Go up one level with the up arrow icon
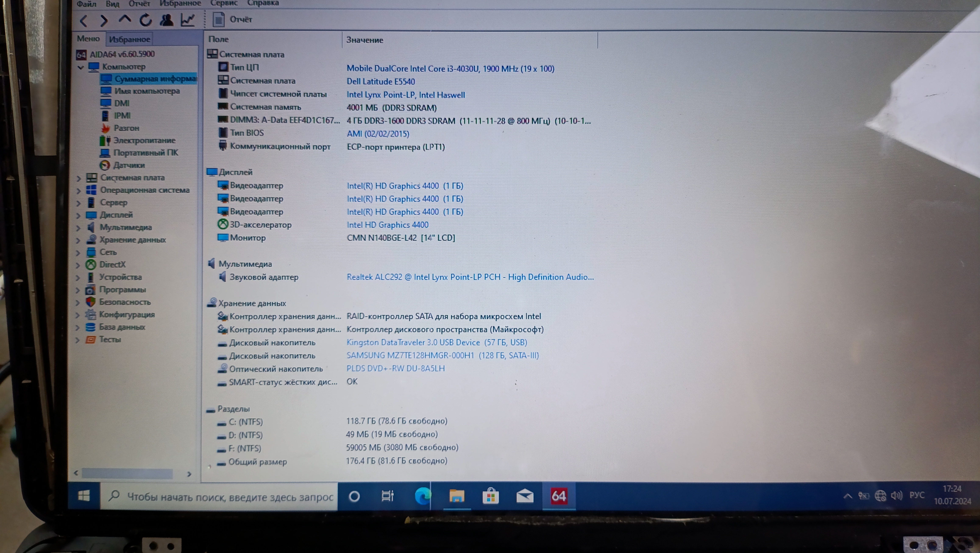 click(x=124, y=19)
